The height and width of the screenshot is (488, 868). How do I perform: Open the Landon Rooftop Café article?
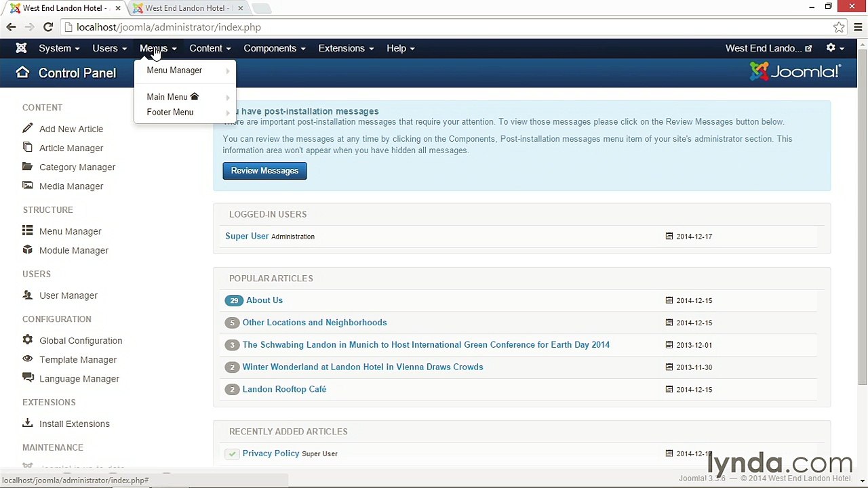(284, 389)
